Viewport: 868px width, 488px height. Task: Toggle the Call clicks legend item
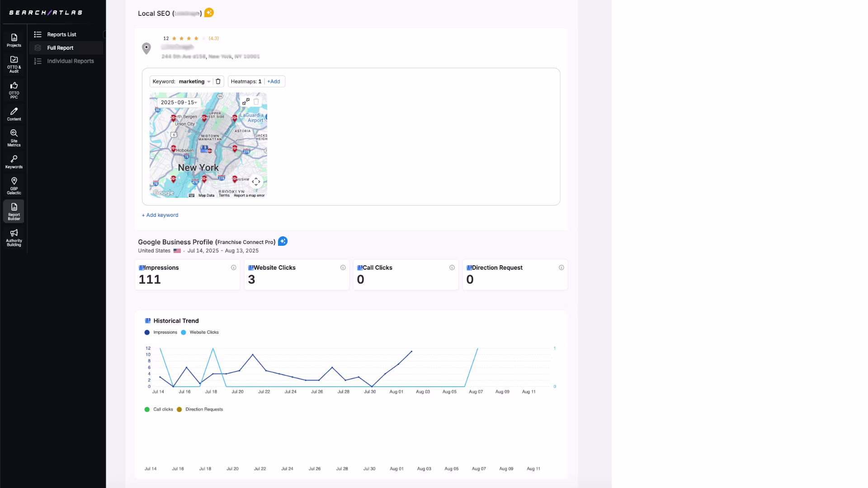point(162,409)
